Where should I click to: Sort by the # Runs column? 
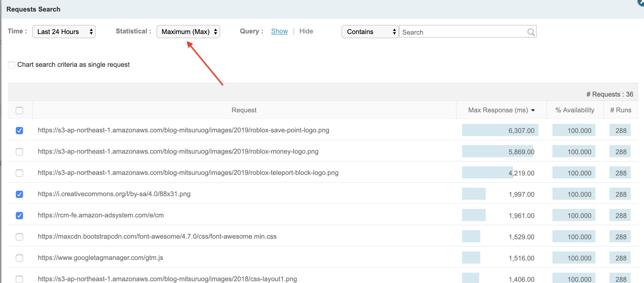(620, 110)
